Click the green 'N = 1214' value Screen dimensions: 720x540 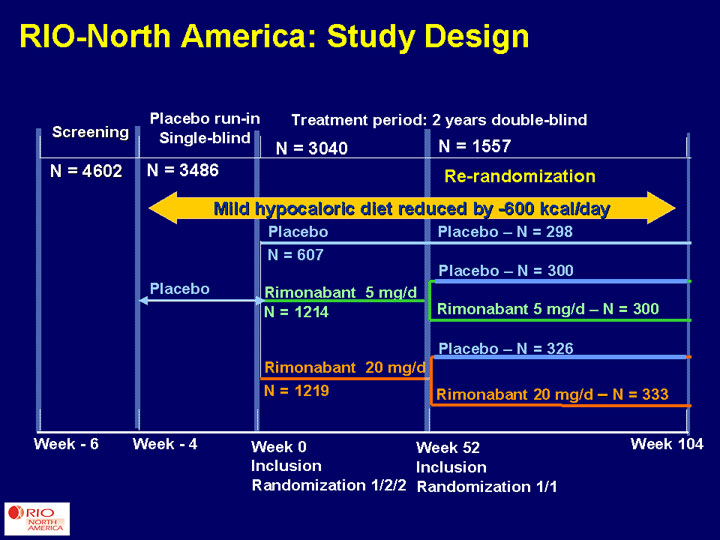(x=297, y=312)
